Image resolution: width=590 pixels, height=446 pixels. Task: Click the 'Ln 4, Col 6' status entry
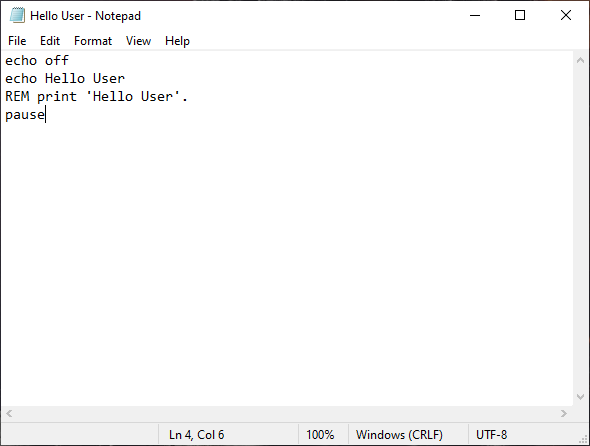tap(196, 435)
